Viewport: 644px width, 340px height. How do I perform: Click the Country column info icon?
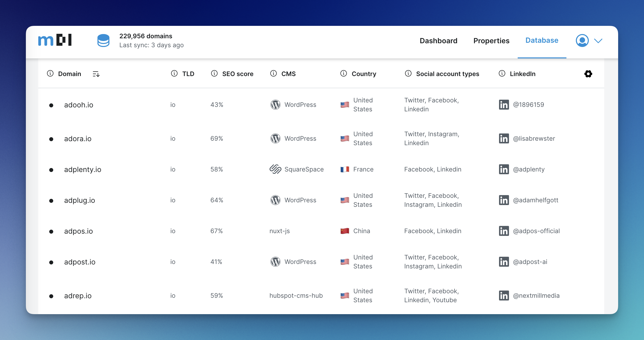point(343,74)
